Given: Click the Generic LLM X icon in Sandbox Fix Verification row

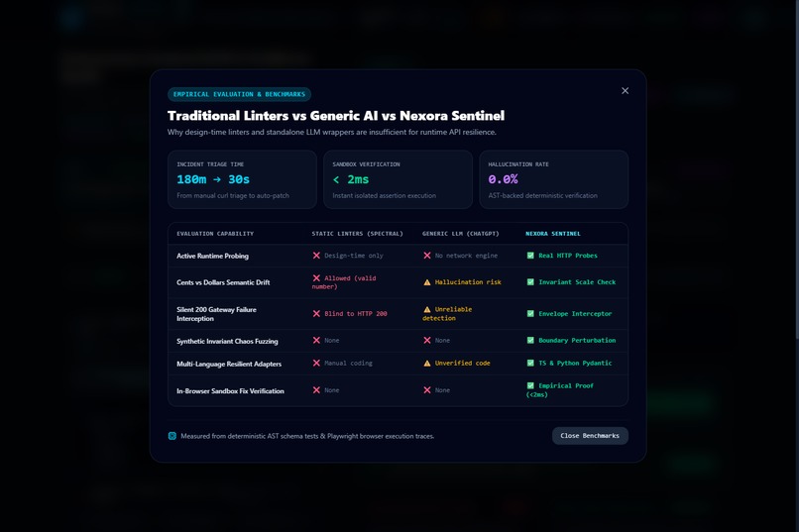Looking at the screenshot, I should 427,390.
